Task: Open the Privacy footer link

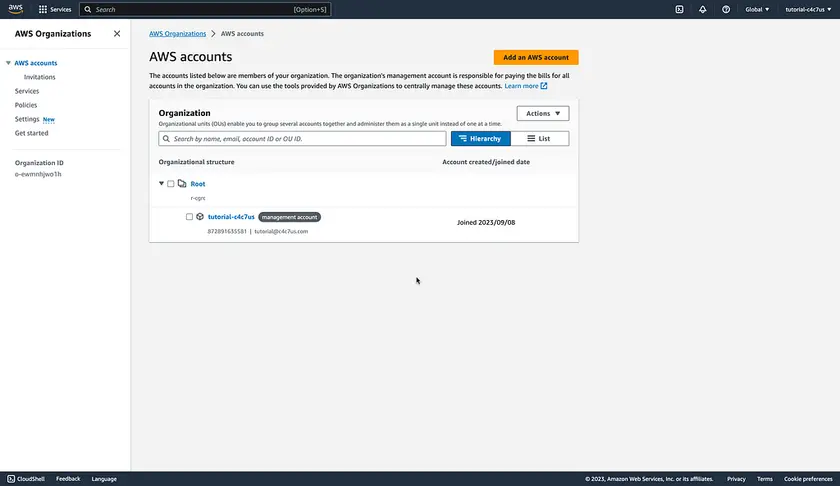Action: pos(736,478)
